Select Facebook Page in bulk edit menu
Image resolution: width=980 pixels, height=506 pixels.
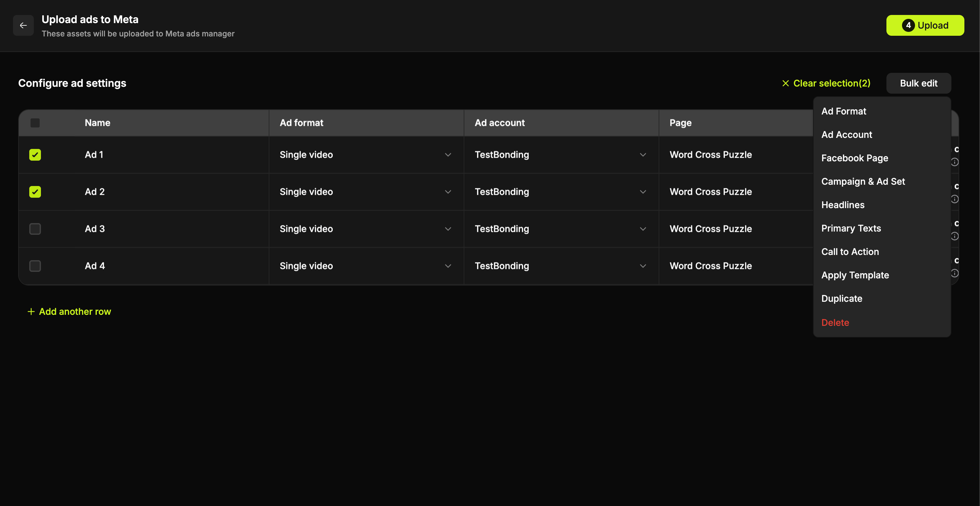coord(882,158)
